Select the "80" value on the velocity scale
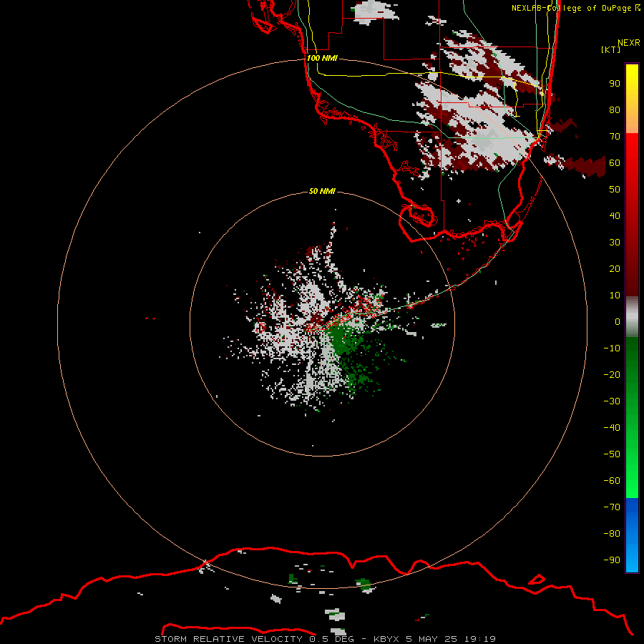 (615, 110)
